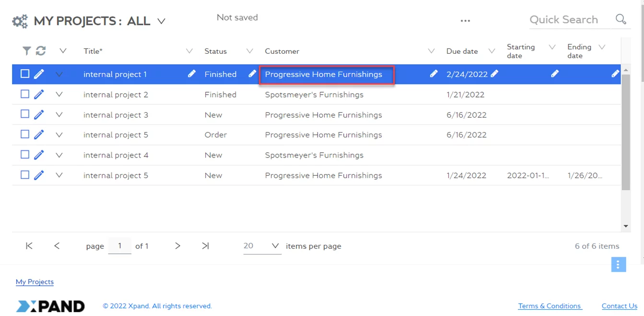
Task: Click the blue vertical dots button
Action: tap(618, 264)
